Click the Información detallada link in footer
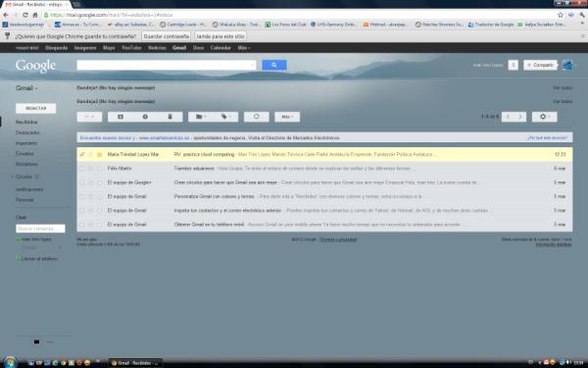The width and height of the screenshot is (588, 368). pyautogui.click(x=554, y=244)
